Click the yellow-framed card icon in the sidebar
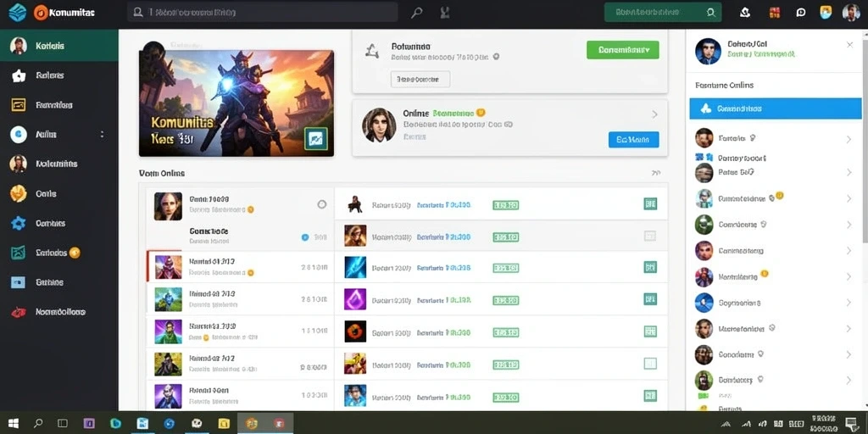Screen dimensions: 868x434 coord(19,104)
